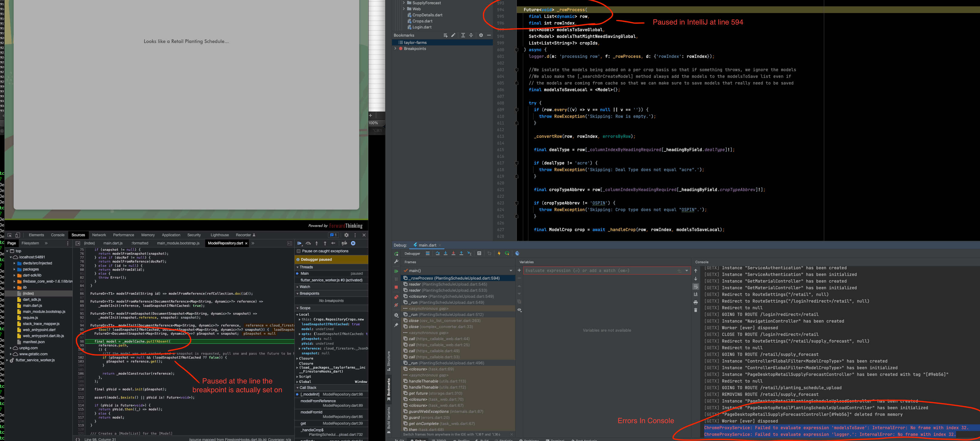This screenshot has width=980, height=441.
Task: Deactivate breakpoints in DevTools
Action: [x=345, y=244]
